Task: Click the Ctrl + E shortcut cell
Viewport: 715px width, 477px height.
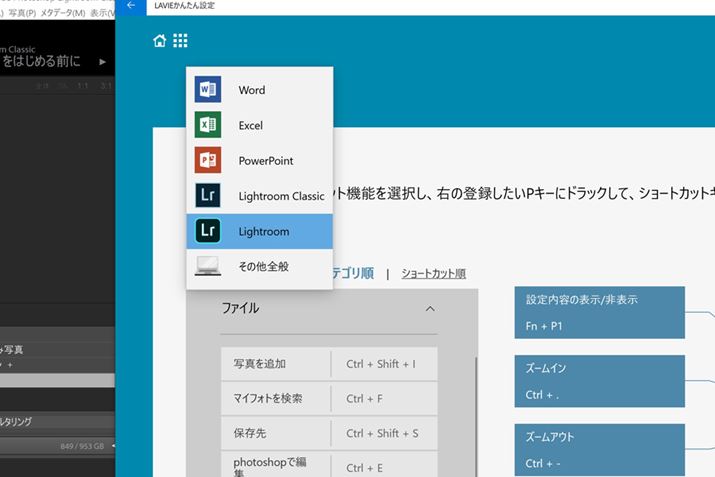Action: (384, 466)
